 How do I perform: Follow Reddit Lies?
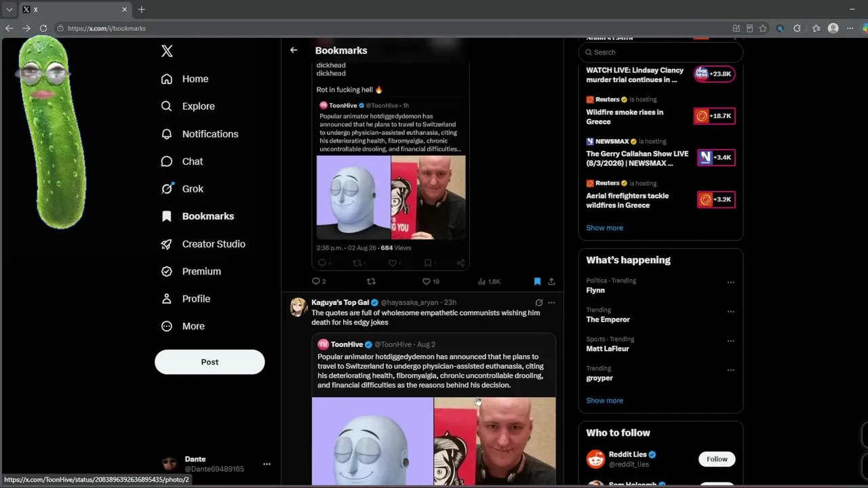717,459
